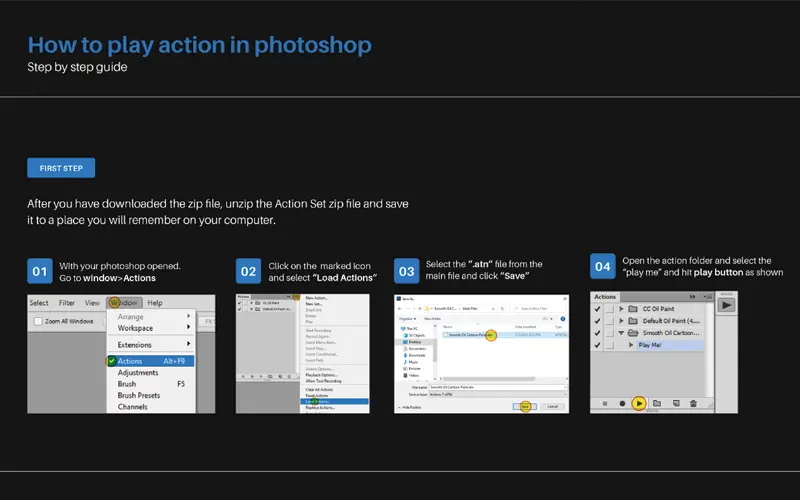Click the up-folder arrow in the Save As dialog

420,309
